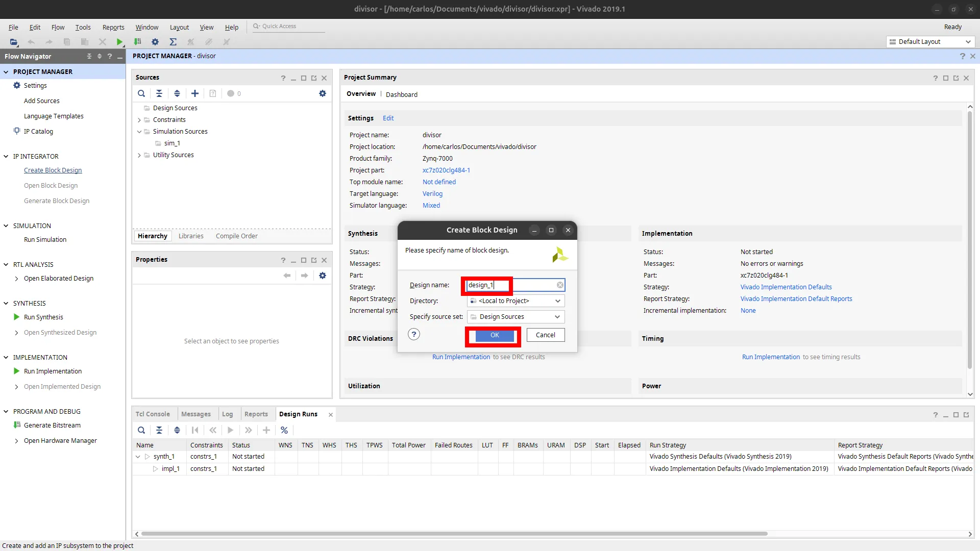Screen dimensions: 980x551
Task: Collapse the IP INTEGRATOR section
Action: 6,157
